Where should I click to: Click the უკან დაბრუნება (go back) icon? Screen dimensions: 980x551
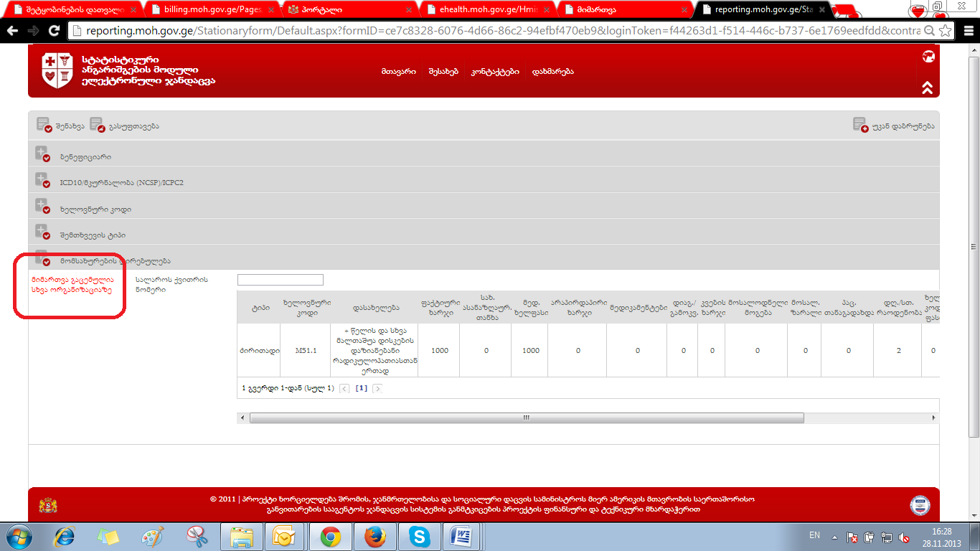860,126
